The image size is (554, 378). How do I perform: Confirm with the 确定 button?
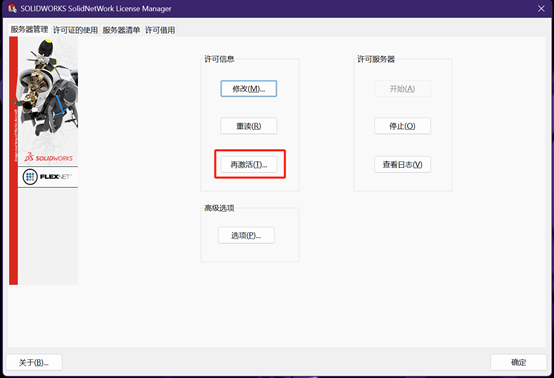point(518,362)
